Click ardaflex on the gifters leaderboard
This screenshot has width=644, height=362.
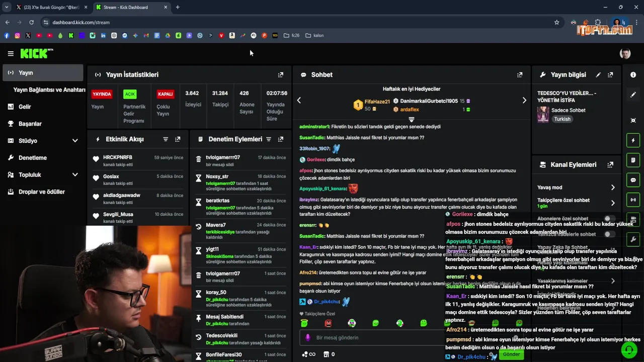[x=410, y=110]
